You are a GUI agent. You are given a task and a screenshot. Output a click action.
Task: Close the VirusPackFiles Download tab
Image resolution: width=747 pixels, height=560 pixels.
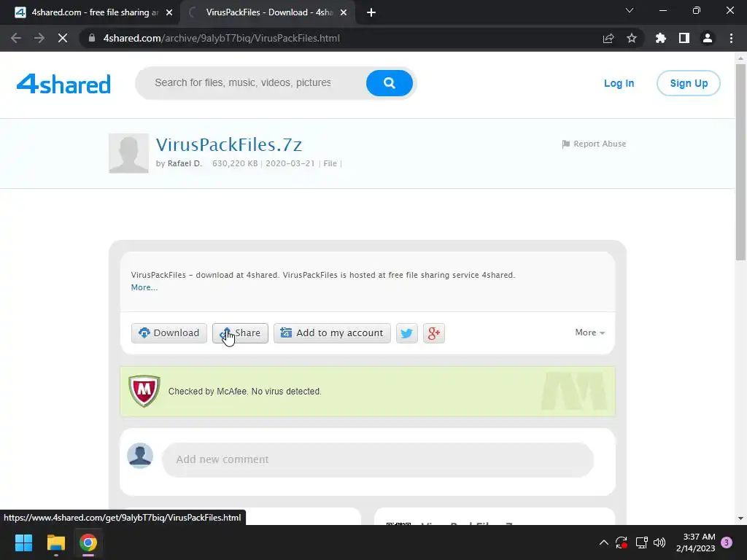pyautogui.click(x=344, y=12)
